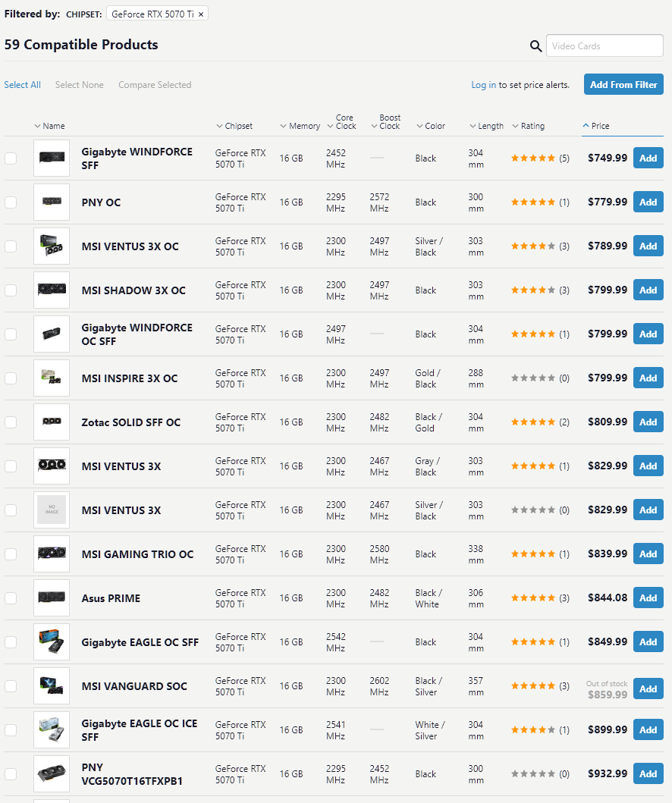Open the Gigabyte WINDFORCE SFF product thumbnail

tap(52, 158)
